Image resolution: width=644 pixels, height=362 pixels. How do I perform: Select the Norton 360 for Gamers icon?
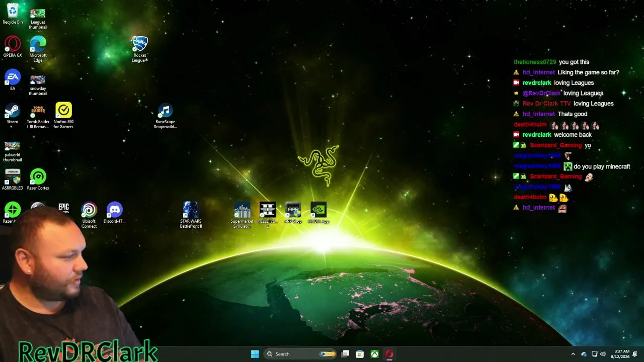click(63, 115)
